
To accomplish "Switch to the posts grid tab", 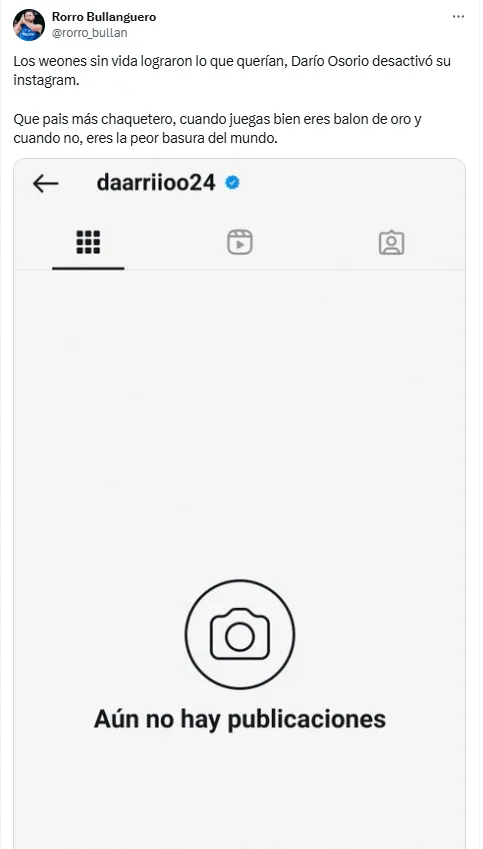I will (88, 242).
